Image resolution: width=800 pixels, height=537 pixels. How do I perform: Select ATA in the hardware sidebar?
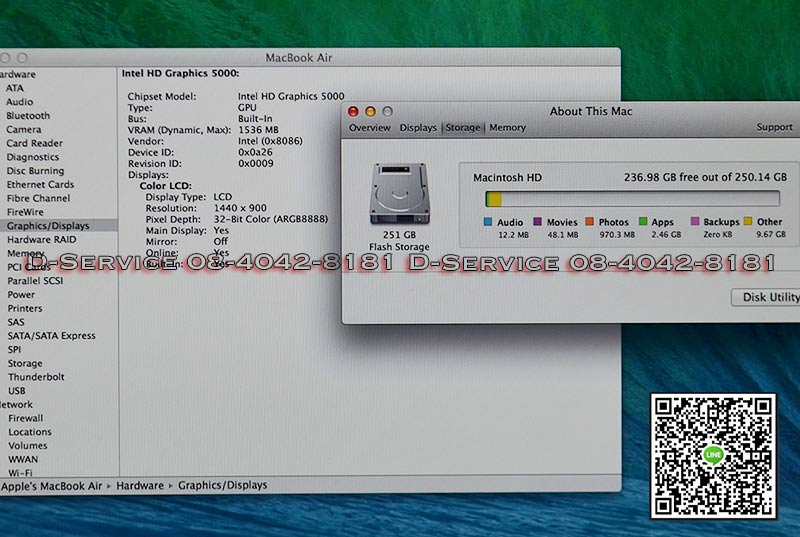[x=15, y=88]
